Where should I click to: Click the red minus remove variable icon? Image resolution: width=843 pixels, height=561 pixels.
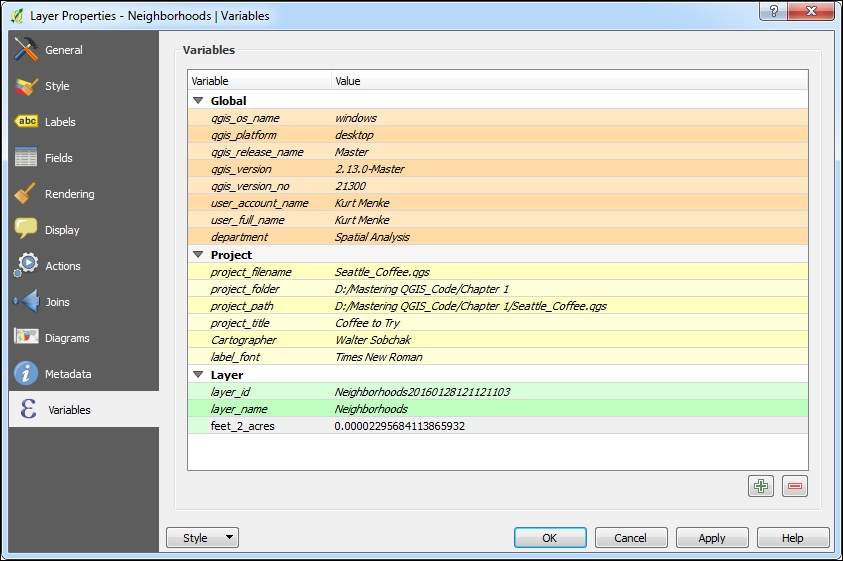point(795,487)
